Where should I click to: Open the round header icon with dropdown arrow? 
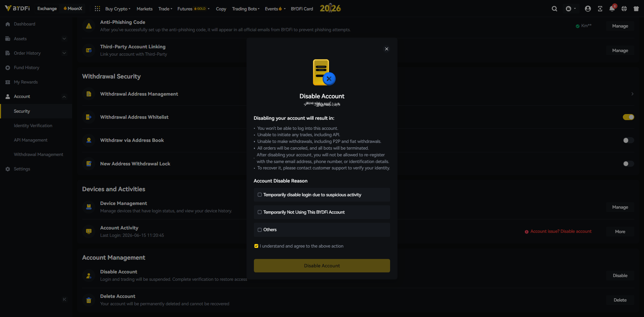point(571,9)
